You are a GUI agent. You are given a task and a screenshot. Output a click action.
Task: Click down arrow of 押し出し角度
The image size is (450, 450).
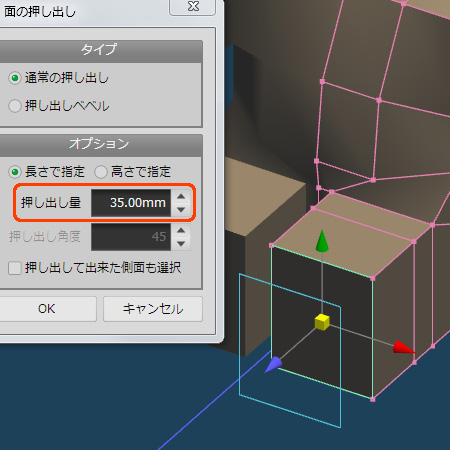pos(181,244)
